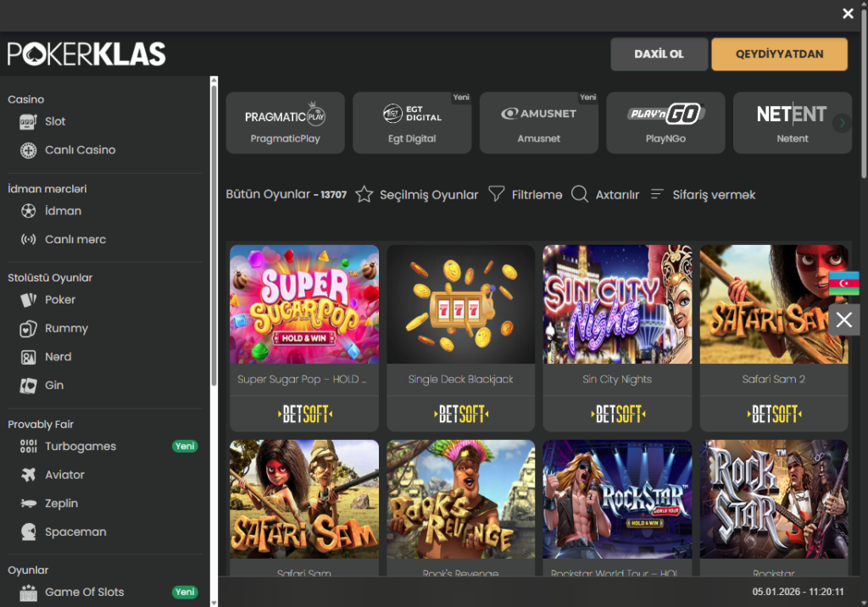Image resolution: width=868 pixels, height=607 pixels.
Task: Open the Zeplin airship icon
Action: point(30,504)
